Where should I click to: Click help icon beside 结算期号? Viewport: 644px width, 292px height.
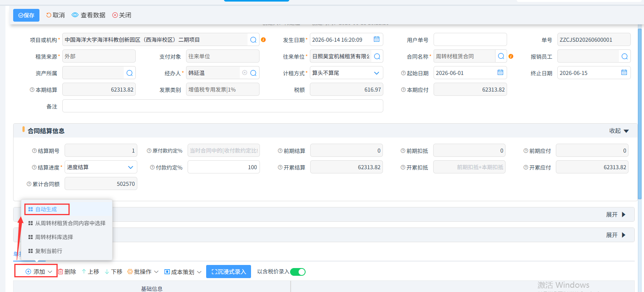point(34,151)
